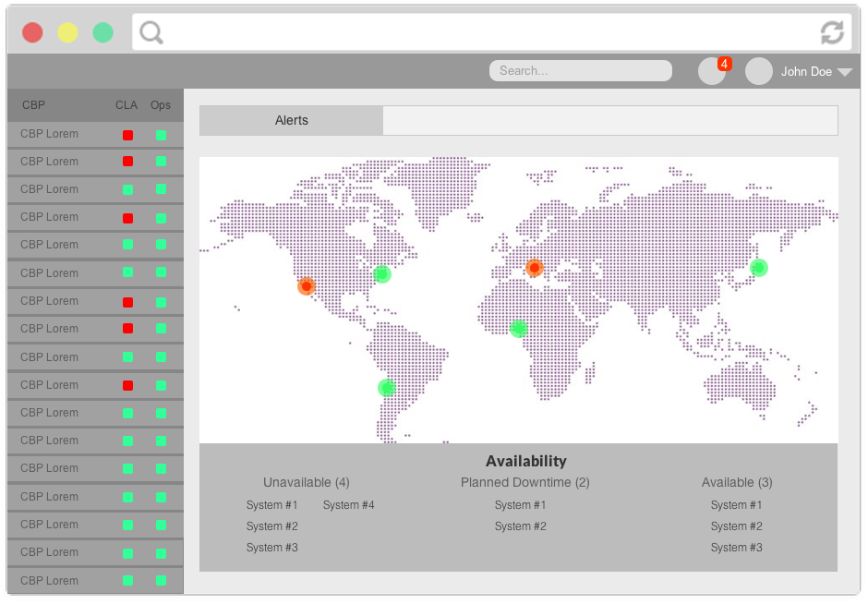Click the Planned Downtime (2) heading
Screen dimensions: 868x604
pos(524,482)
